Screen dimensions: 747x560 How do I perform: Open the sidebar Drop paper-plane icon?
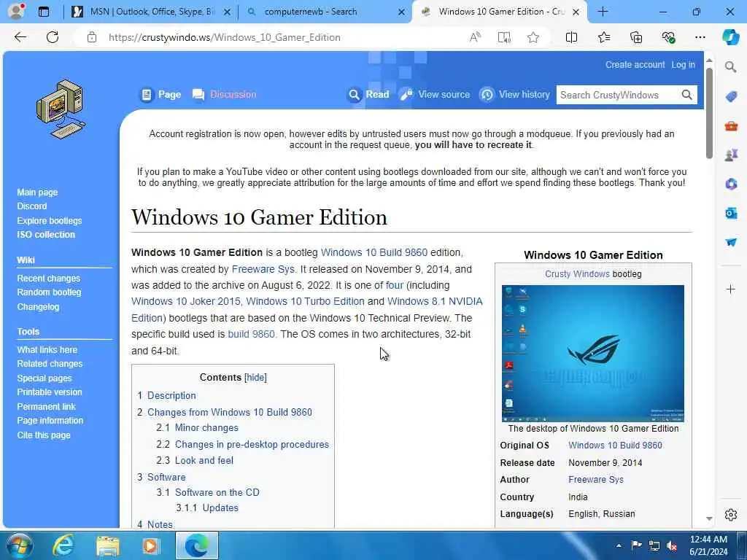(x=731, y=242)
